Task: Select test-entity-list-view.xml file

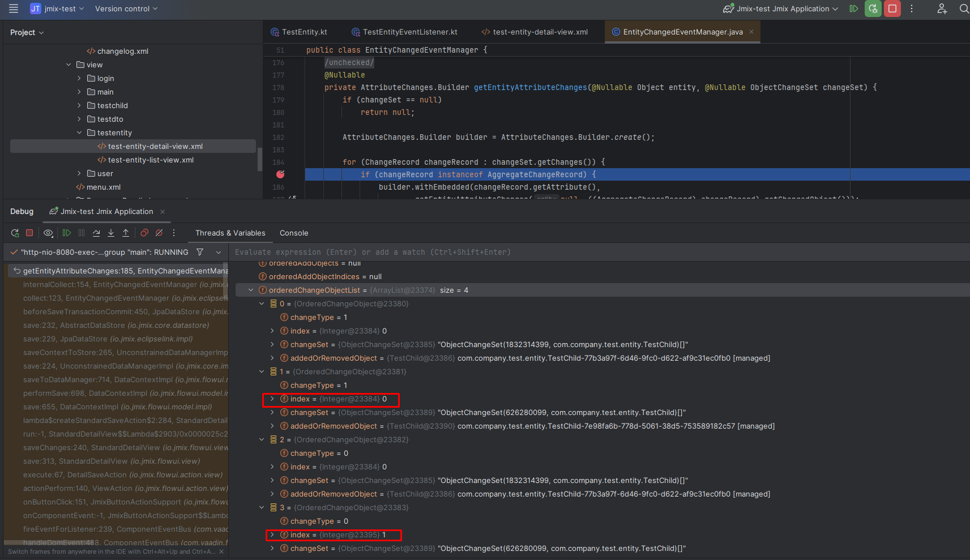Action: (x=146, y=160)
